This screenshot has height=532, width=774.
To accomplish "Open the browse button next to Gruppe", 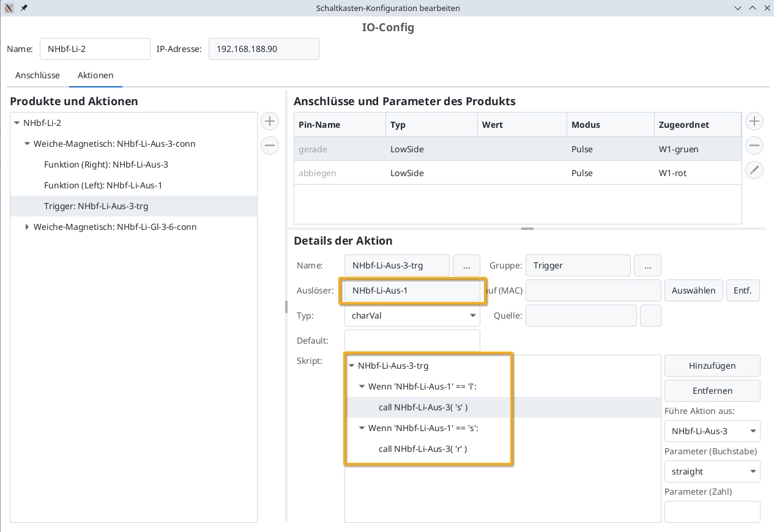I will click(647, 265).
